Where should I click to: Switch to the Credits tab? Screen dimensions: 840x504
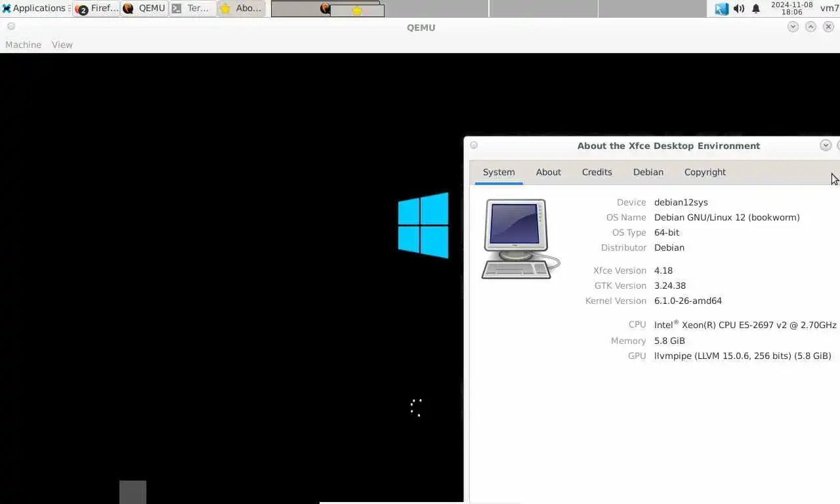click(x=597, y=173)
